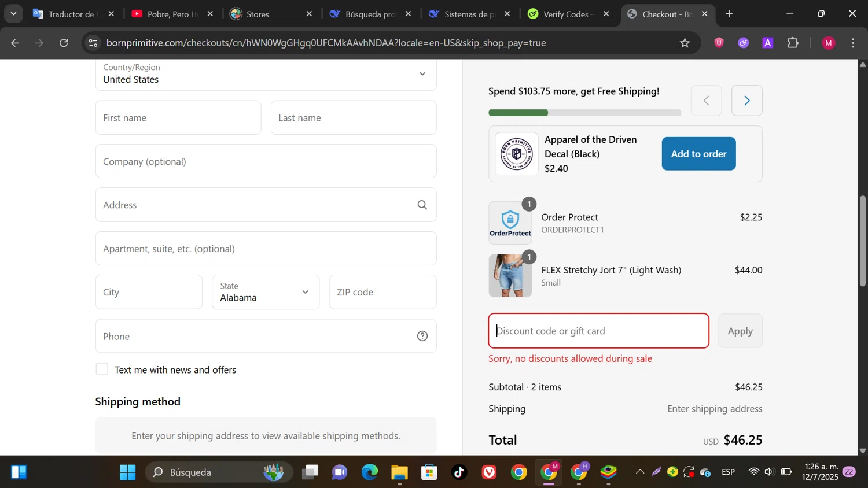Open the Chrome three-dot menu
The width and height of the screenshot is (868, 488).
tap(854, 43)
